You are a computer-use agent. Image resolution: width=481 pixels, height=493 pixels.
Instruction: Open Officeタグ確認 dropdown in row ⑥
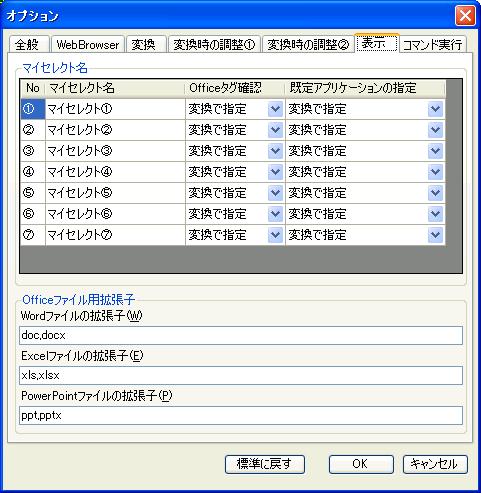[275, 214]
